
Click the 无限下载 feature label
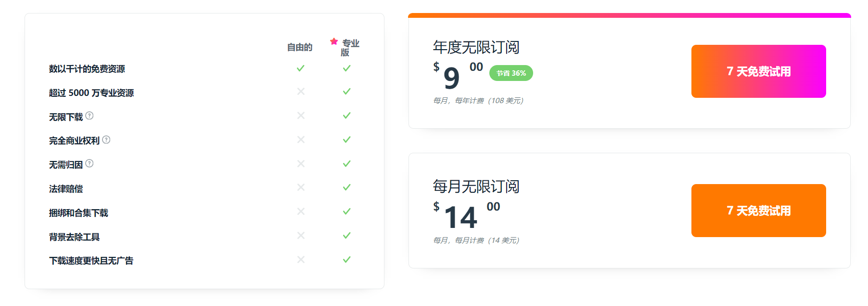coord(66,117)
